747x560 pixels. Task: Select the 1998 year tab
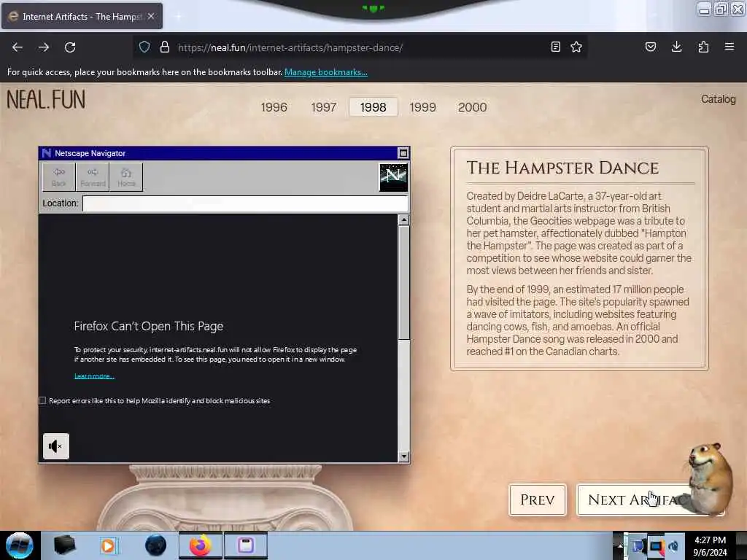(x=373, y=107)
